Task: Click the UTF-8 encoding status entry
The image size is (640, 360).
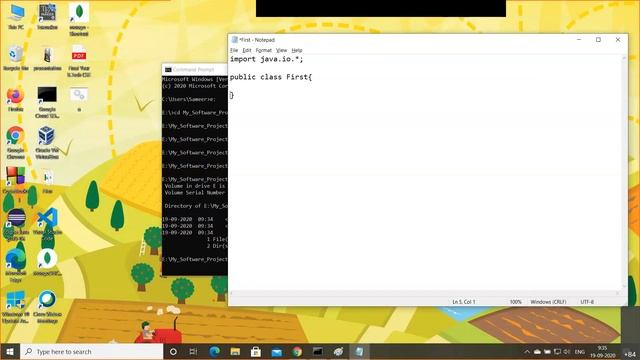Action: (587, 302)
